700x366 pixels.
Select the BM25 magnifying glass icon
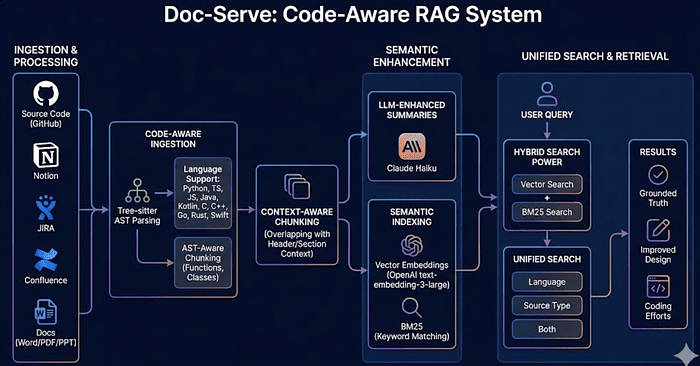click(x=412, y=308)
